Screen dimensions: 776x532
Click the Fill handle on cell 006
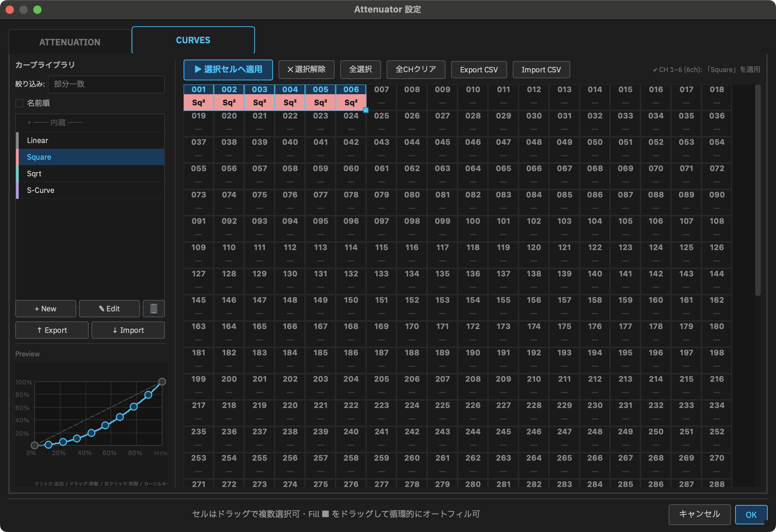[x=366, y=110]
